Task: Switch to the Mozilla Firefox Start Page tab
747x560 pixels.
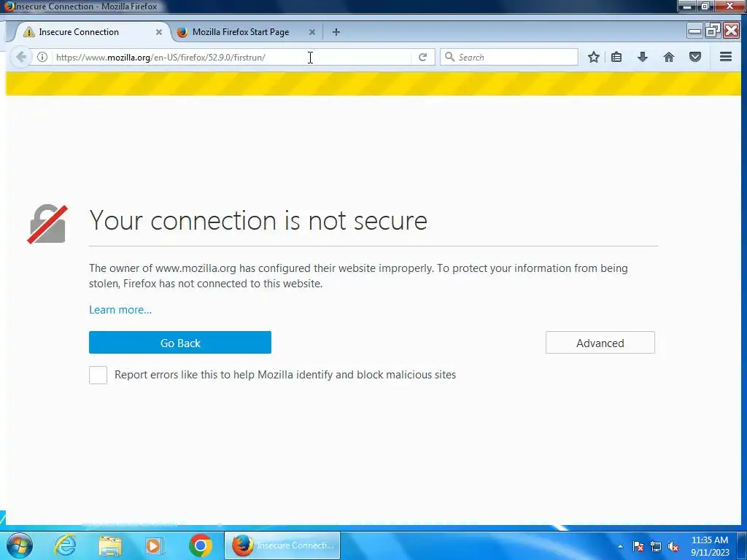Action: [x=247, y=32]
